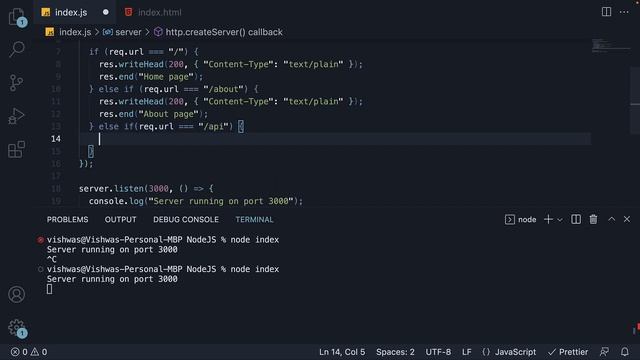The height and width of the screenshot is (360, 640).
Task: Click the first node index terminal command
Action: pos(255,240)
